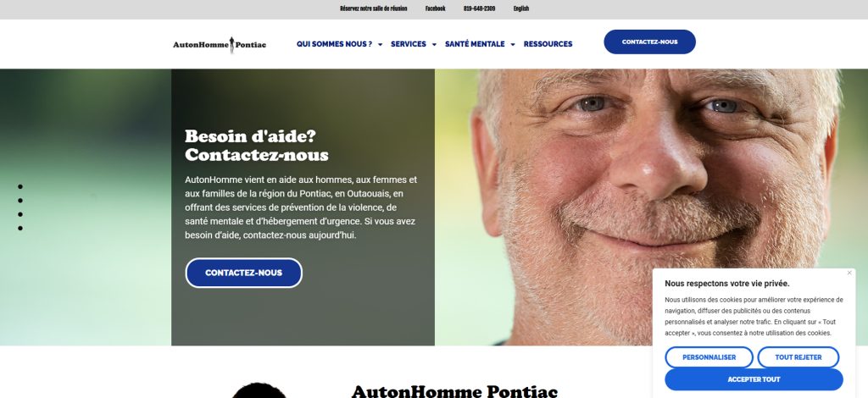Select the second slider navigation dot

(20, 201)
